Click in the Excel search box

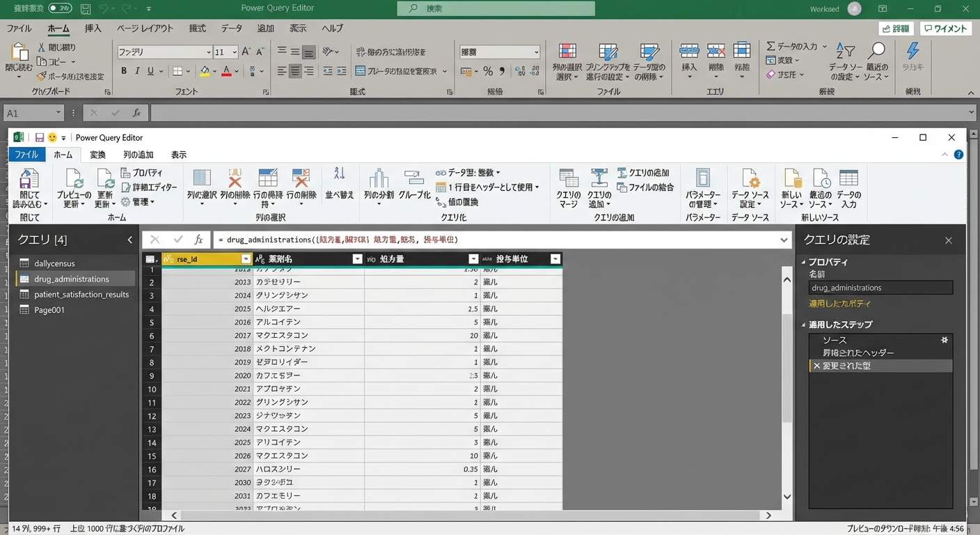tap(496, 8)
